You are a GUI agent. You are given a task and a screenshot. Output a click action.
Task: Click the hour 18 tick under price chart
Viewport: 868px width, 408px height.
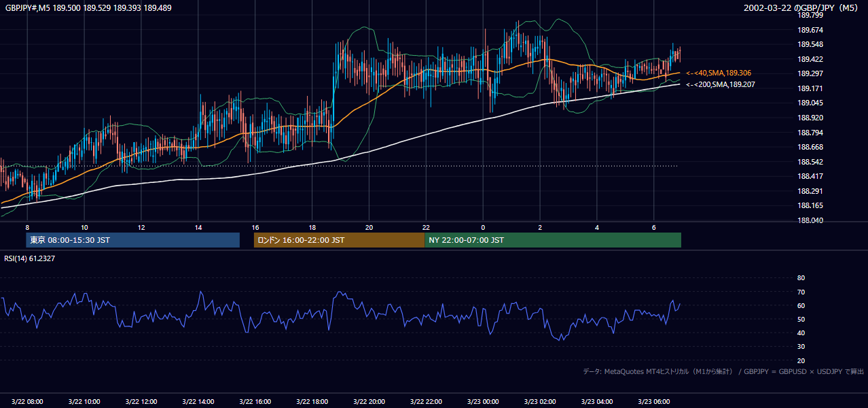[x=312, y=227]
